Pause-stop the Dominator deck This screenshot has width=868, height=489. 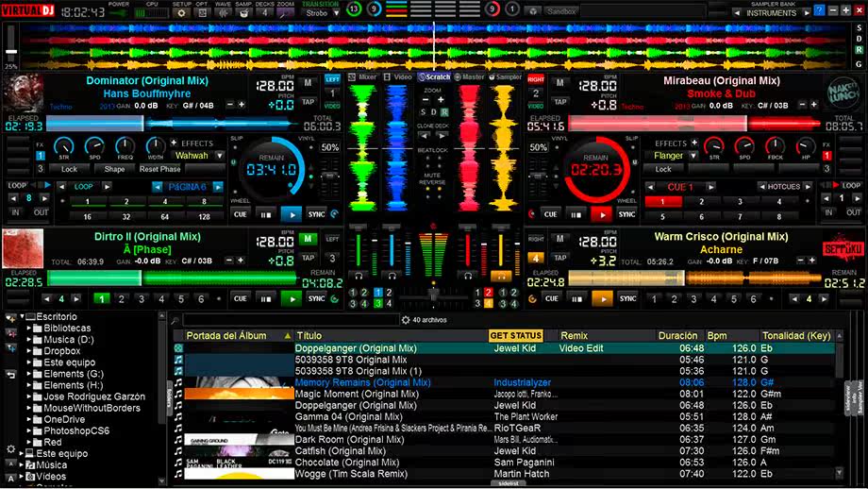(266, 214)
